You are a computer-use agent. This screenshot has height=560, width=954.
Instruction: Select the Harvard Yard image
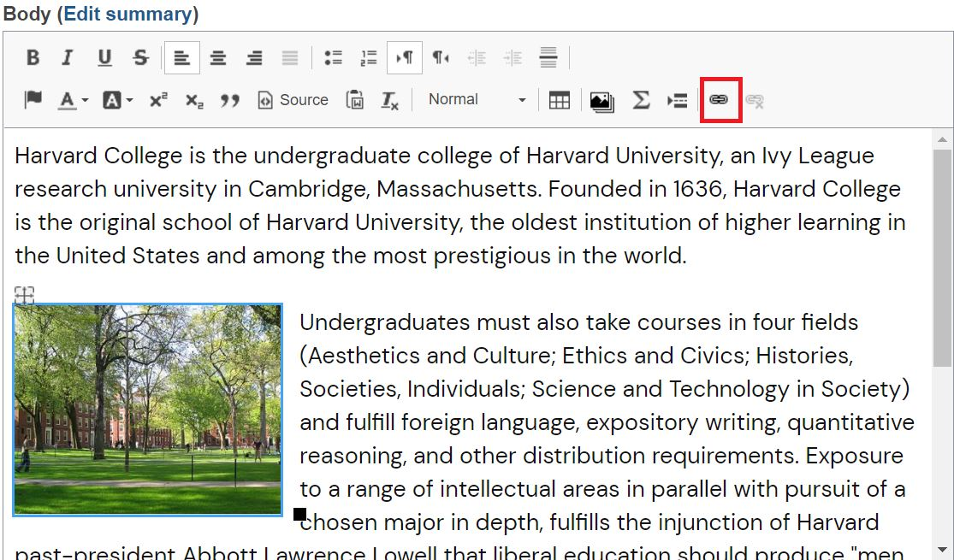(148, 410)
